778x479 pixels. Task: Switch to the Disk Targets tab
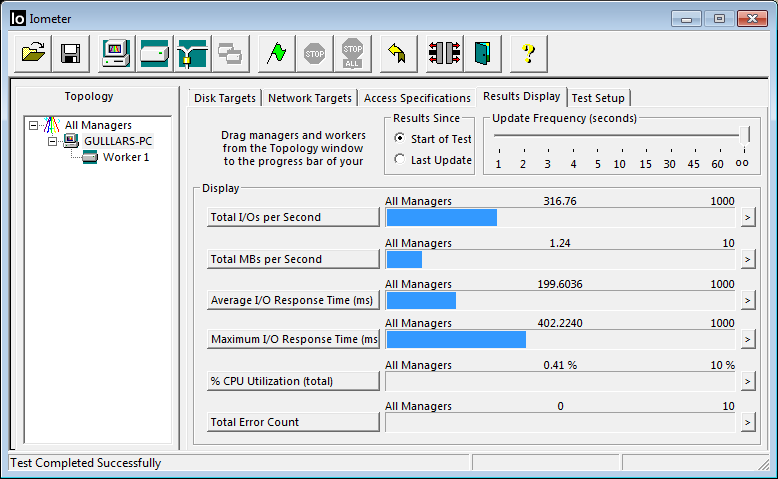coord(225,98)
